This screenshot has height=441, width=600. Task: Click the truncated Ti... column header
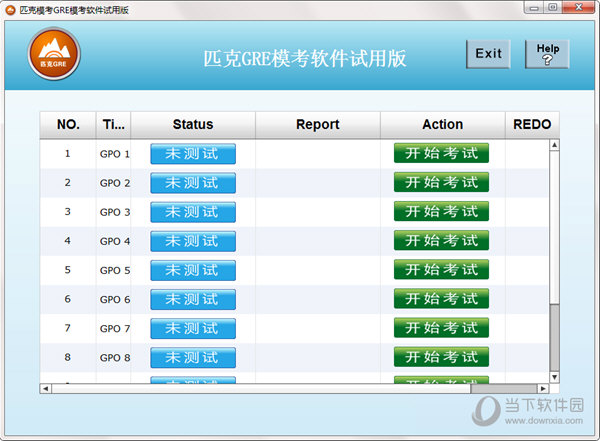113,125
